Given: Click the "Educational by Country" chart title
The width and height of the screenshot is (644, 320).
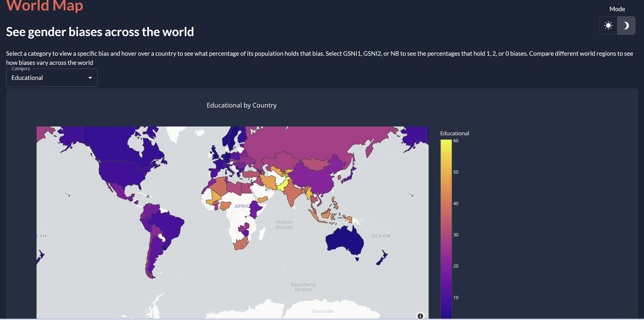Looking at the screenshot, I should coord(241,105).
